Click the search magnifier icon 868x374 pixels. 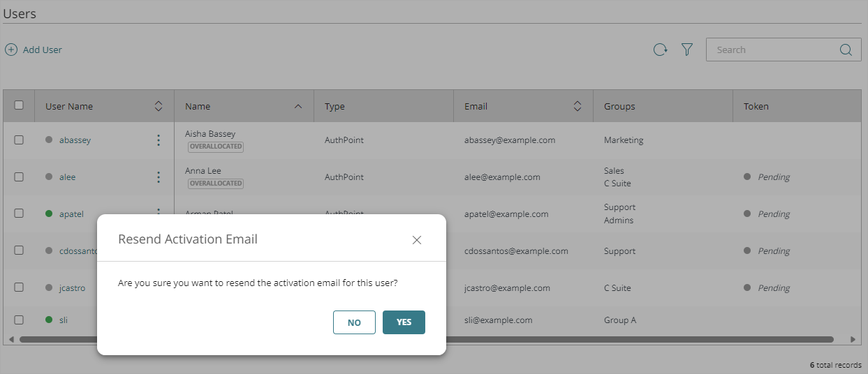pyautogui.click(x=846, y=50)
